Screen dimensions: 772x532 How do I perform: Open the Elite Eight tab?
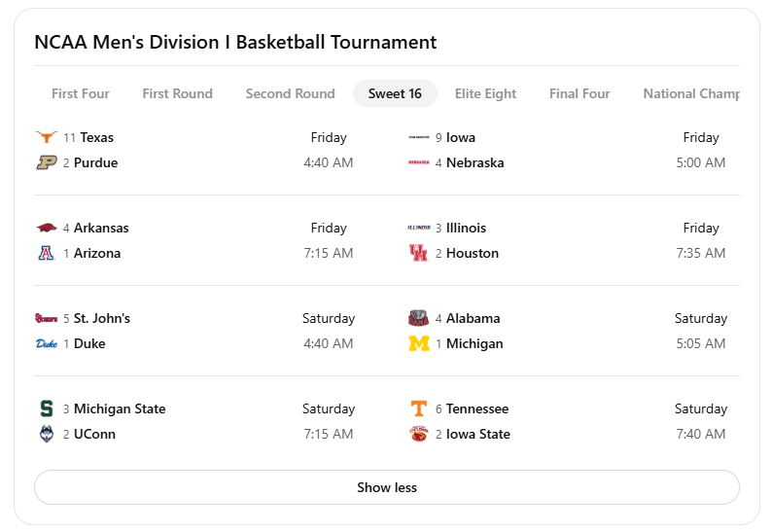[485, 93]
